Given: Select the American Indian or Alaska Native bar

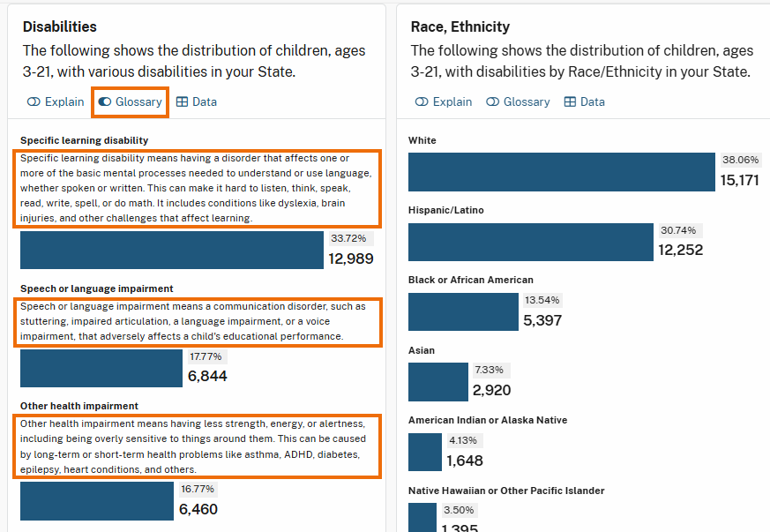Looking at the screenshot, I should pos(424,452).
